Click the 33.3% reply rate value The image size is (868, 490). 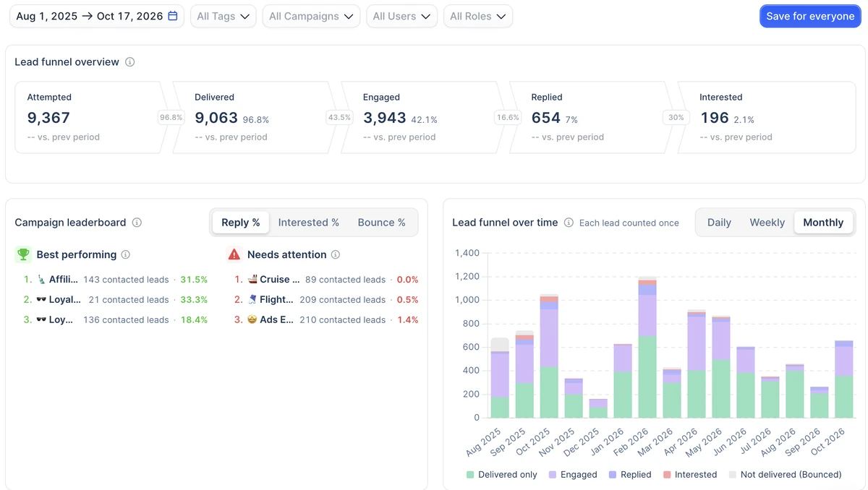point(194,300)
